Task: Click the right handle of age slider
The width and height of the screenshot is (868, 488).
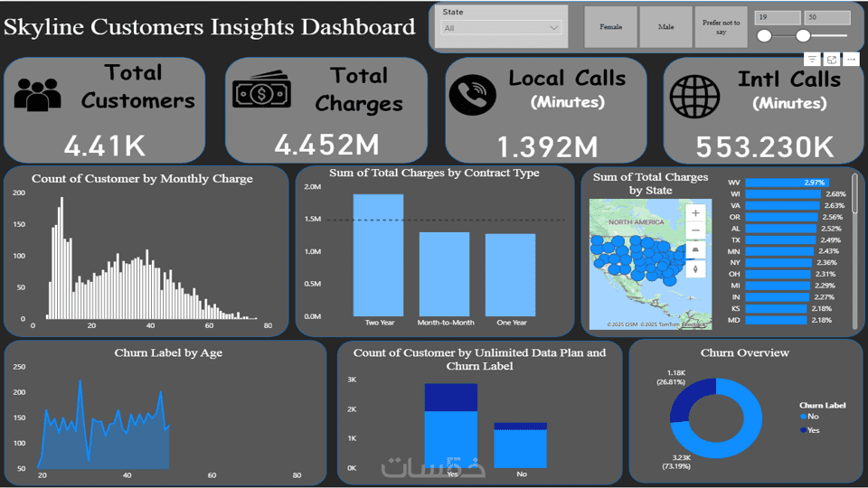Action: click(x=803, y=36)
